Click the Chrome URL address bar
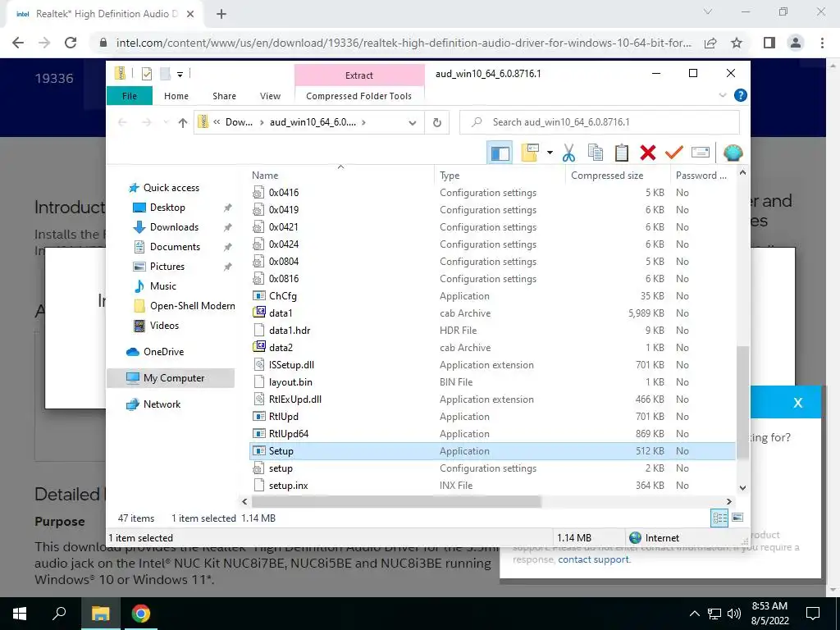The width and height of the screenshot is (840, 630). [x=404, y=43]
